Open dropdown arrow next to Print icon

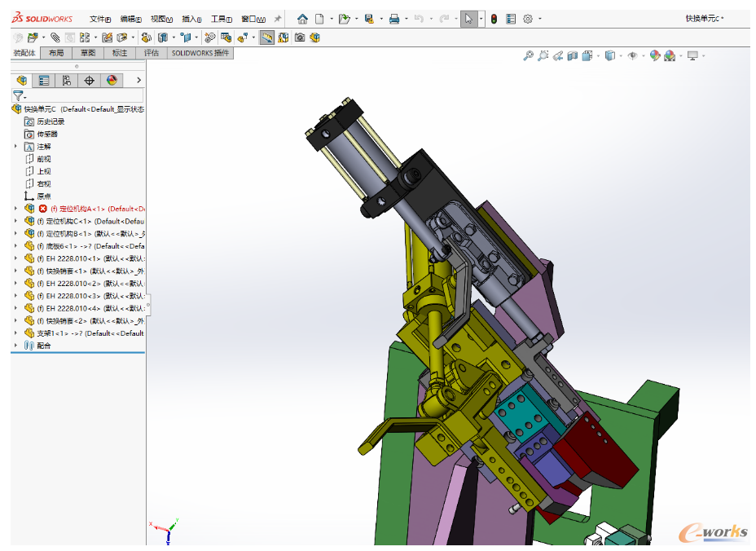pyautogui.click(x=407, y=19)
